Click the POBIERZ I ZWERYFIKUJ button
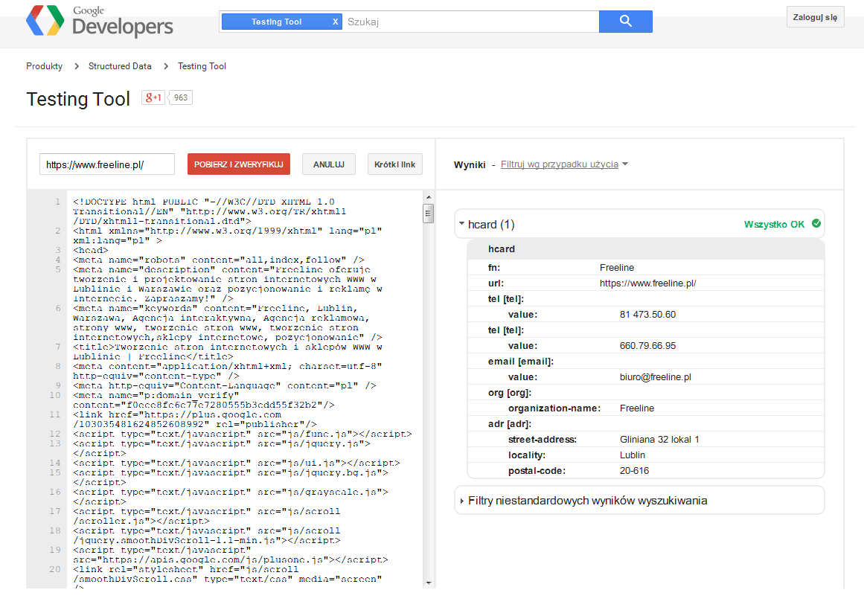The height and width of the screenshot is (616, 864). 239,164
